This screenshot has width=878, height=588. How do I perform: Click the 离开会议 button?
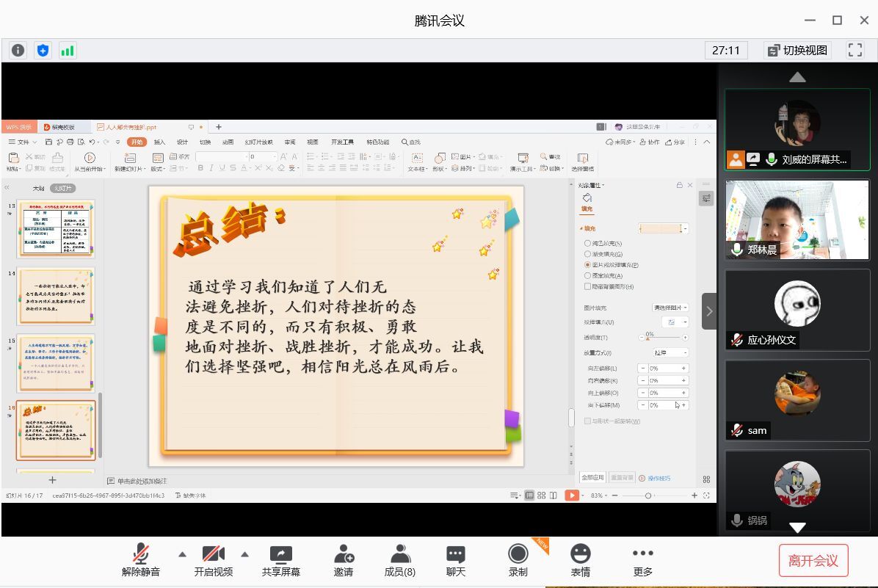click(813, 561)
